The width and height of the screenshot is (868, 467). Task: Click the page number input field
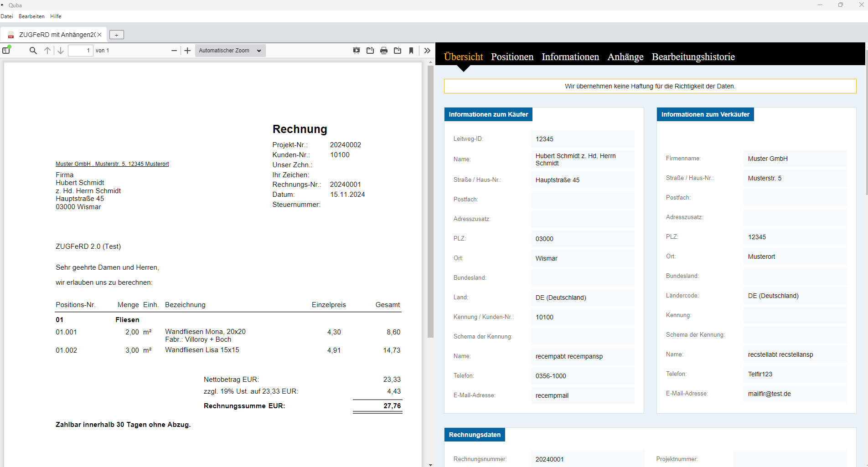pyautogui.click(x=80, y=51)
